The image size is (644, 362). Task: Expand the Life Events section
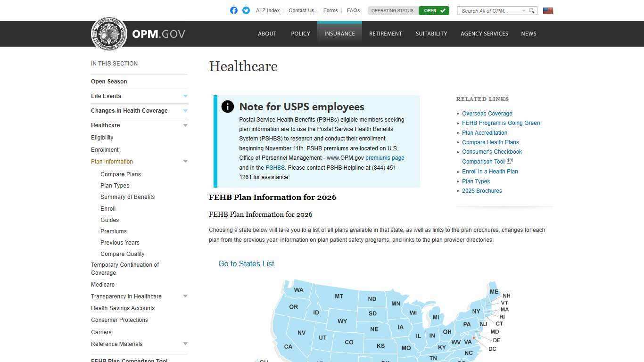[x=185, y=96]
